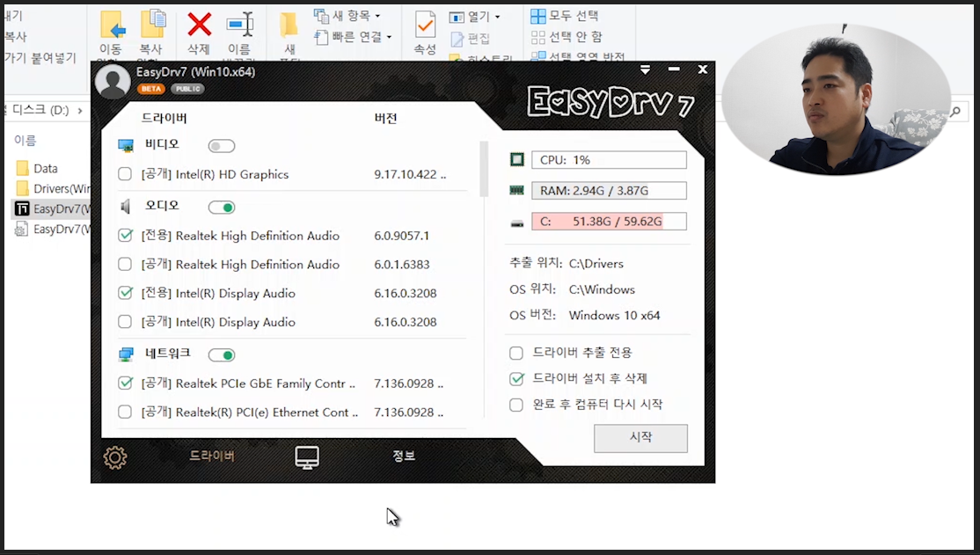
Task: Expand breadcrumb chevron after 디스크 (D:)
Action: click(x=80, y=111)
